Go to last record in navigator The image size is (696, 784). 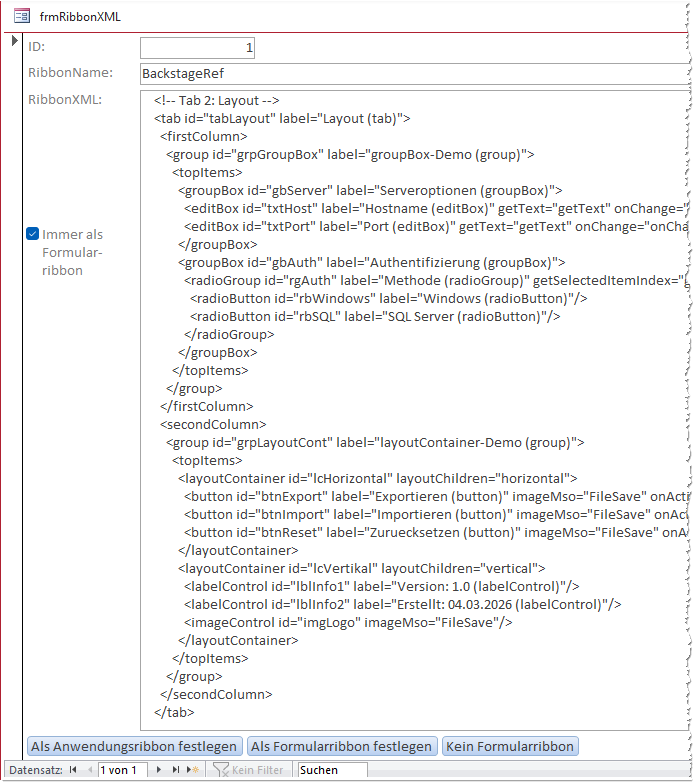176,770
